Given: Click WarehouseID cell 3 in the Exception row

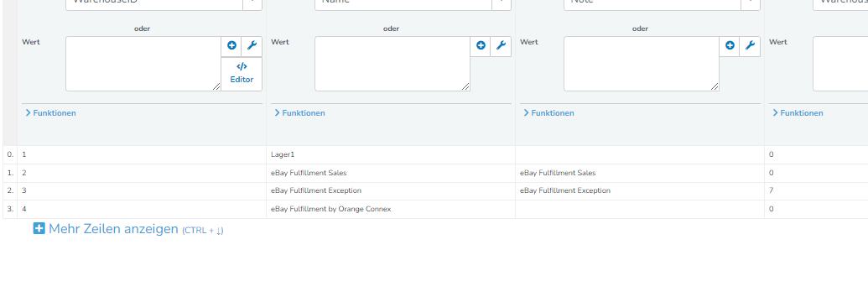Looking at the screenshot, I should (142, 190).
